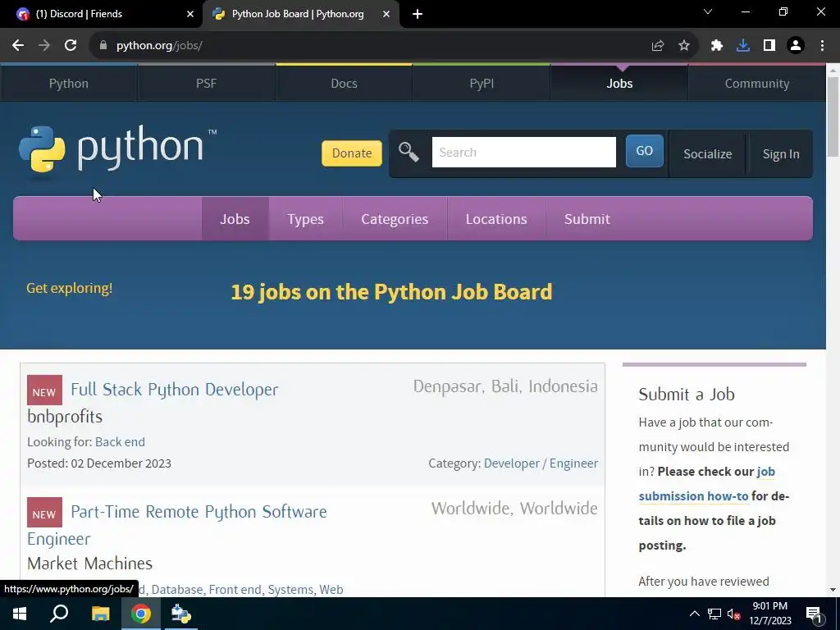Open the Chrome three-dot menu
The image size is (840, 630).
point(822,46)
